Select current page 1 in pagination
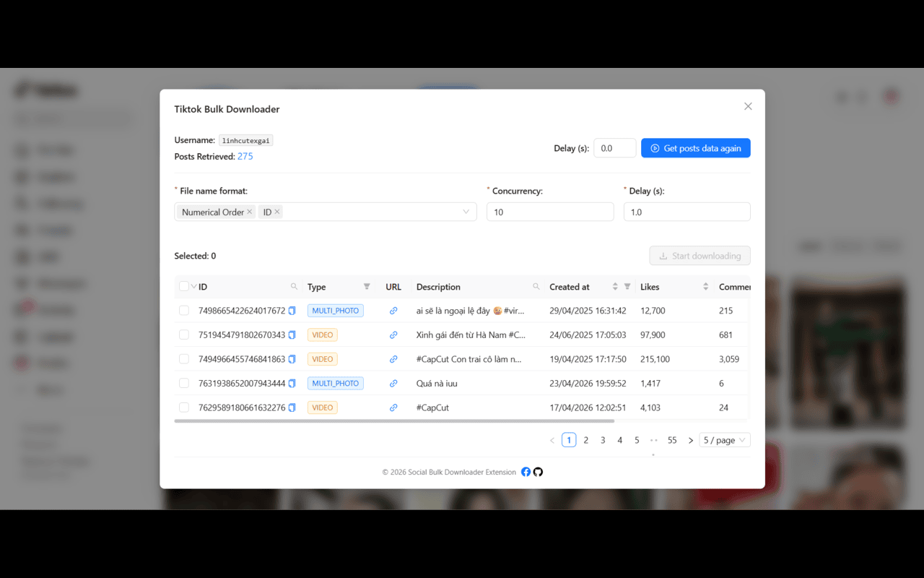Viewport: 924px width, 578px height. [569, 440]
